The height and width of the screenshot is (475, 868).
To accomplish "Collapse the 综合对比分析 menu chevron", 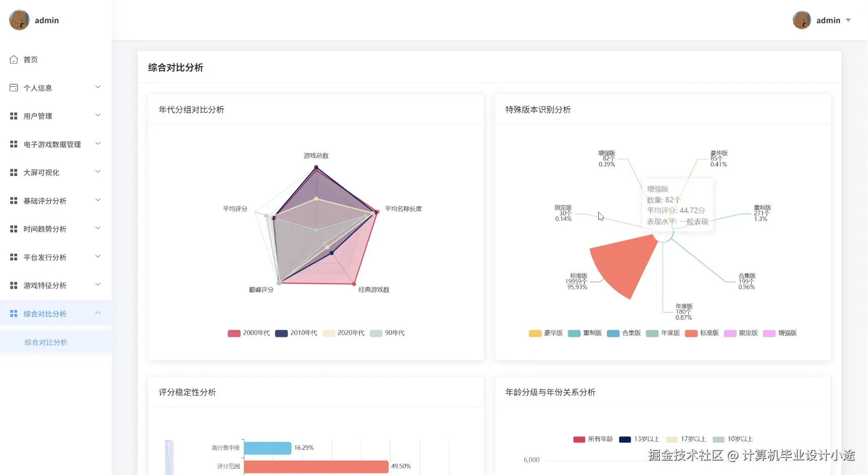I will (x=98, y=313).
